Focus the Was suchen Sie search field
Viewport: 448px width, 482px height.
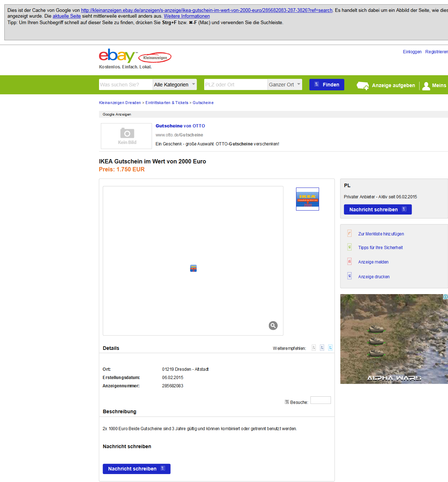tap(126, 85)
